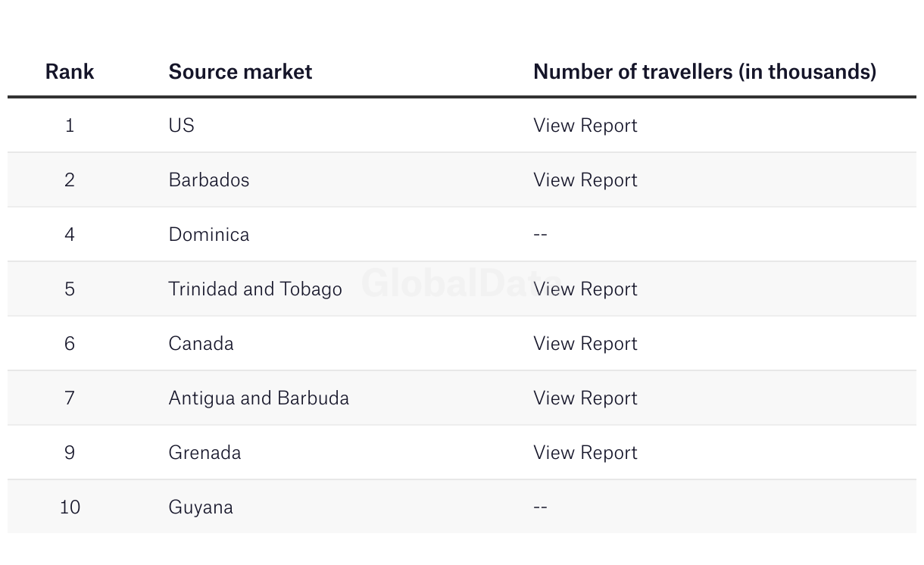
Task: Select the Guyana source market cell
Action: point(200,507)
